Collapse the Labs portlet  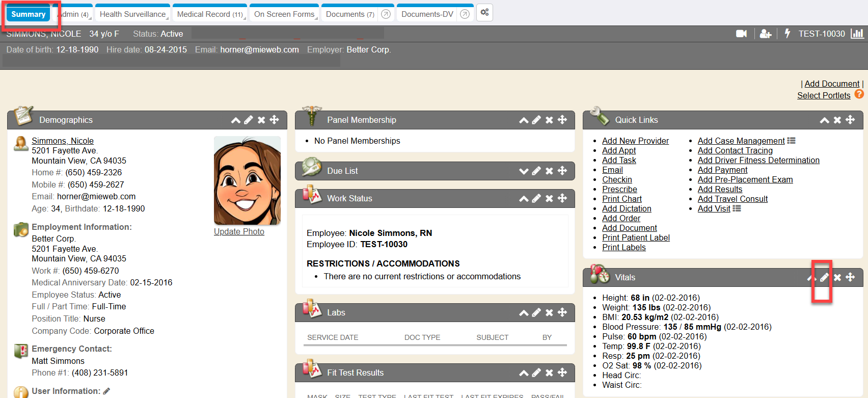(523, 313)
